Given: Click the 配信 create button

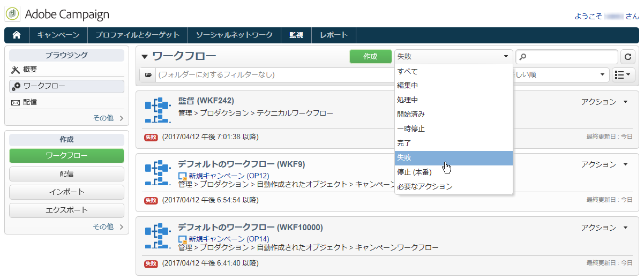Looking at the screenshot, I should (66, 174).
